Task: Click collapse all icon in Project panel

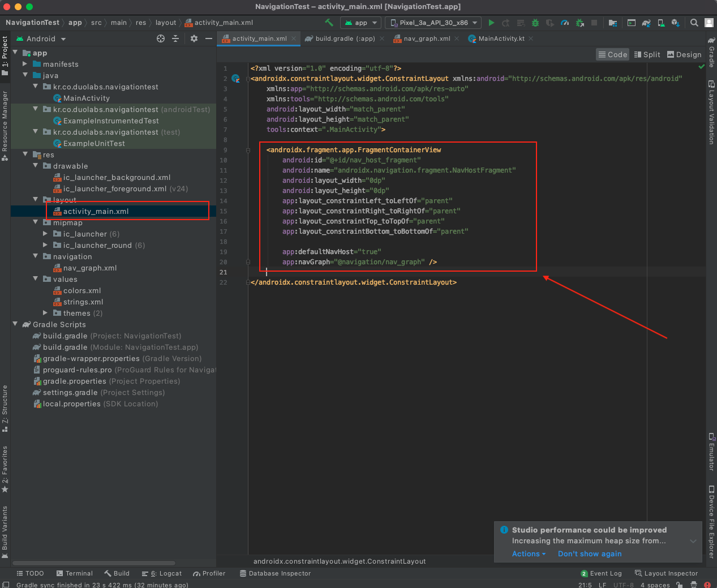Action: [175, 38]
